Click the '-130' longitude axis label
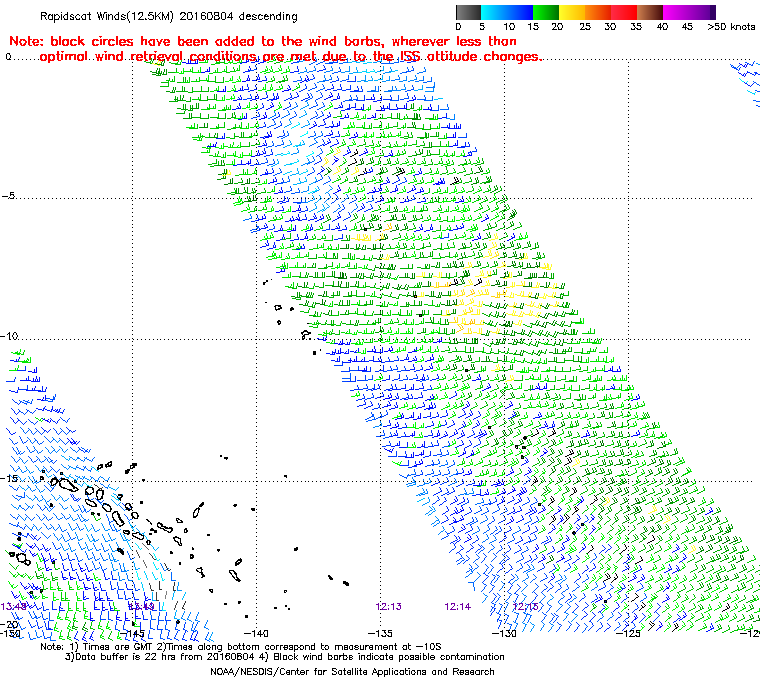760x688 pixels. pyautogui.click(x=504, y=633)
